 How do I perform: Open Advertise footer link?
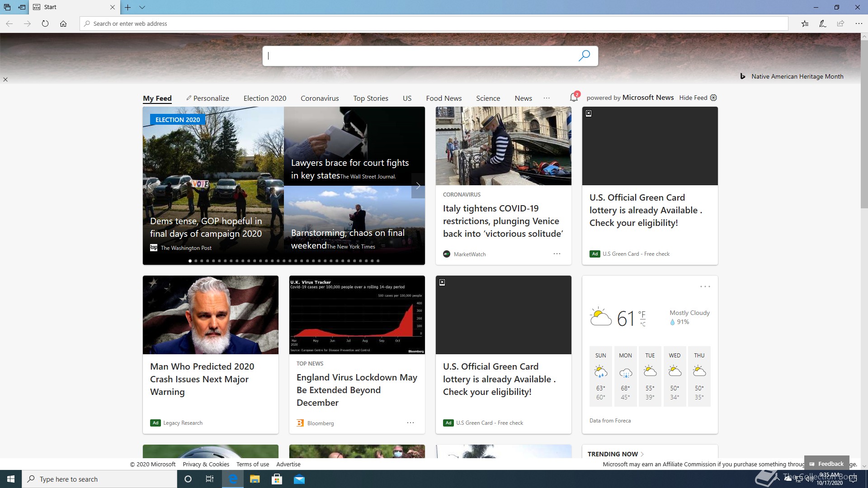click(288, 464)
